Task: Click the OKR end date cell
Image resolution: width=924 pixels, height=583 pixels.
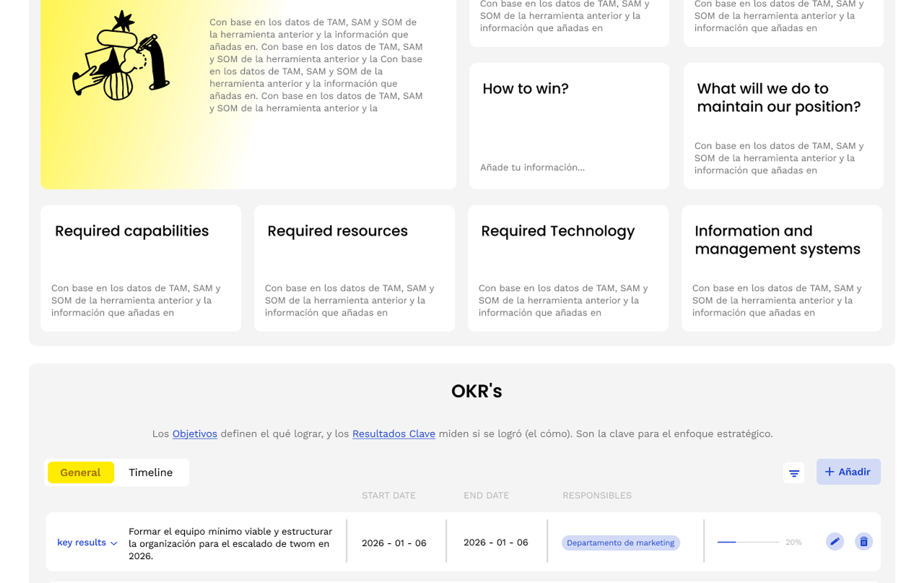Action: coord(496,543)
